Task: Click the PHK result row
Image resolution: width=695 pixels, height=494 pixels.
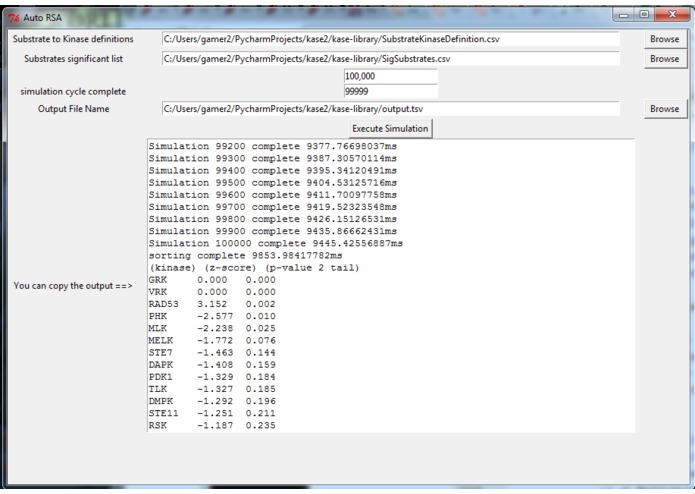Action: 212,316
